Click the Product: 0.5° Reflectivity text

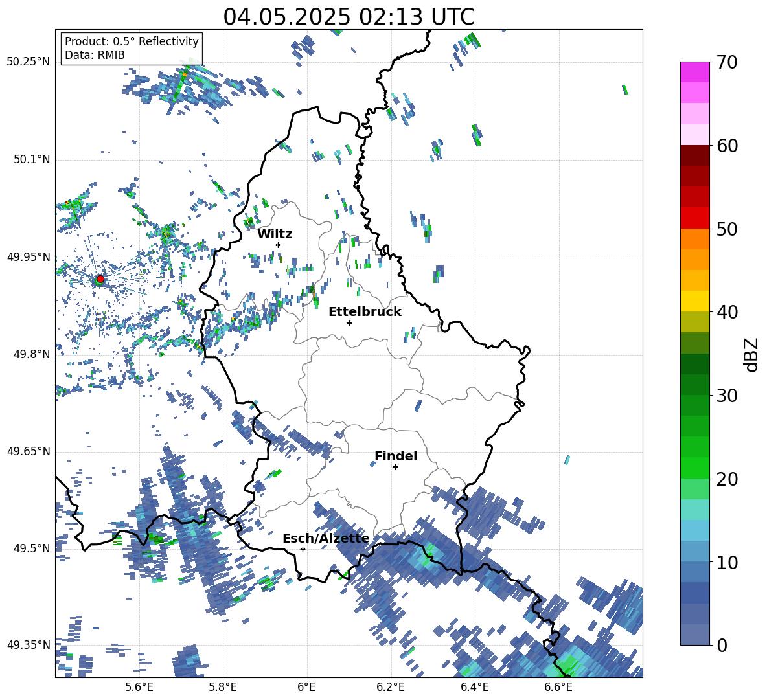tap(132, 41)
